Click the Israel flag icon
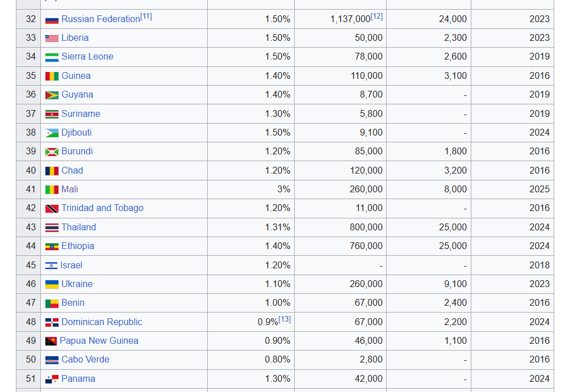Viewport: 565px width, 392px height. pyautogui.click(x=51, y=265)
